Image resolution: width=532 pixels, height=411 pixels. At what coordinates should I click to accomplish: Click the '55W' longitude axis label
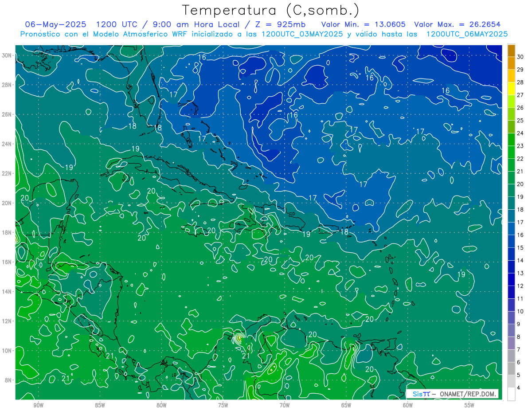click(469, 405)
